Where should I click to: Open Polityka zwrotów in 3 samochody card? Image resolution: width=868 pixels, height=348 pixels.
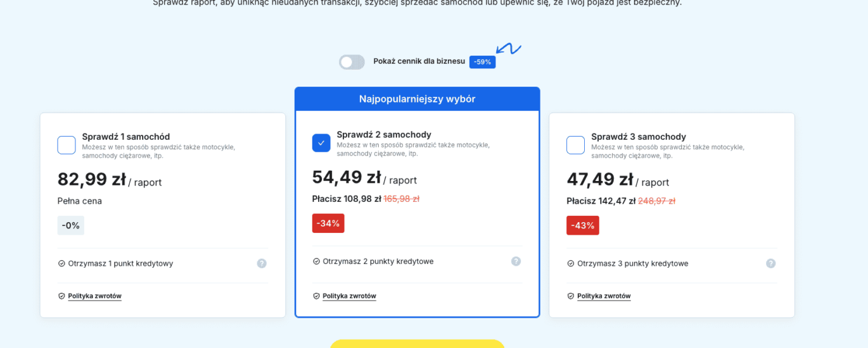[x=604, y=296]
